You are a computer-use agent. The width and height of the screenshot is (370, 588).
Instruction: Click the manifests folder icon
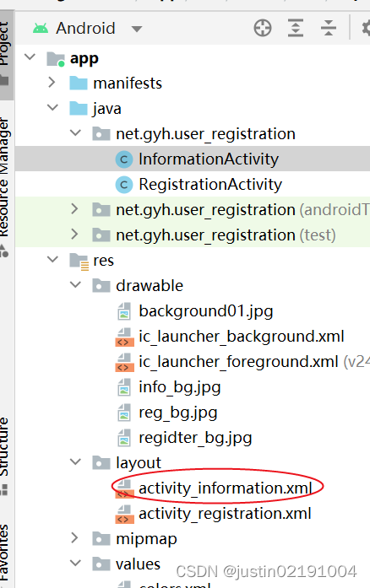pyautogui.click(x=79, y=83)
